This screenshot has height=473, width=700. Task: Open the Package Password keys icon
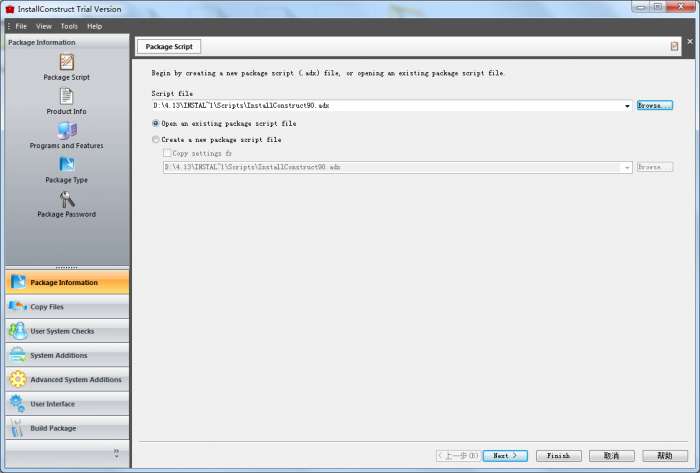[x=67, y=199]
